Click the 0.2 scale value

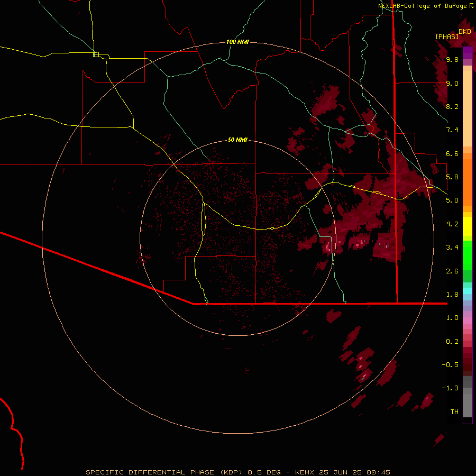point(452,342)
